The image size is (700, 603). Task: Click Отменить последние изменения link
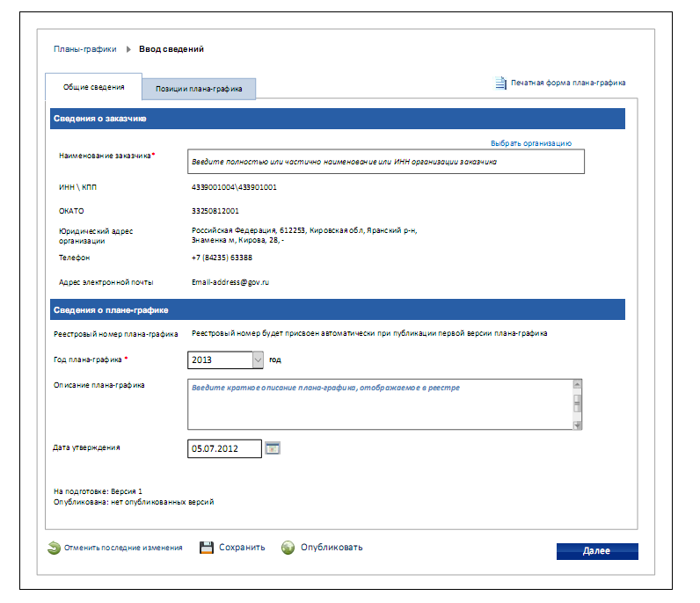[123, 548]
